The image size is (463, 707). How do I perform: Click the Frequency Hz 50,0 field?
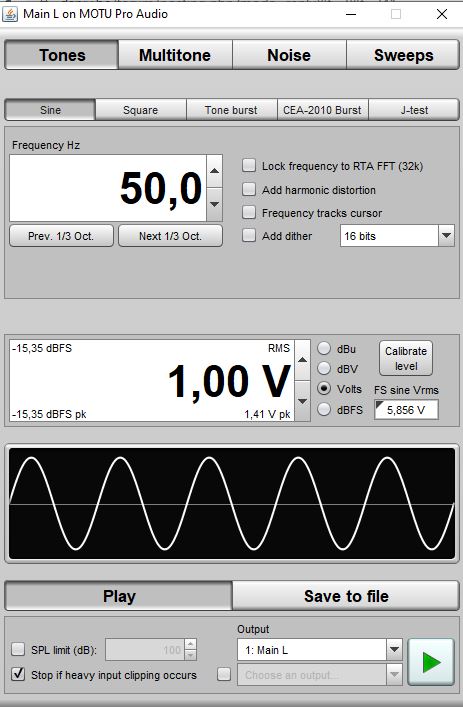coord(108,188)
